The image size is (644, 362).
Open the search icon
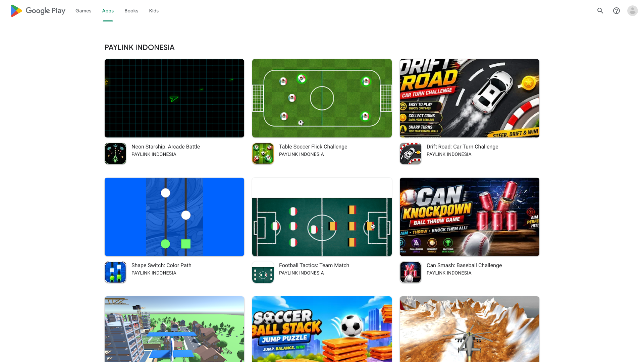[x=600, y=11]
